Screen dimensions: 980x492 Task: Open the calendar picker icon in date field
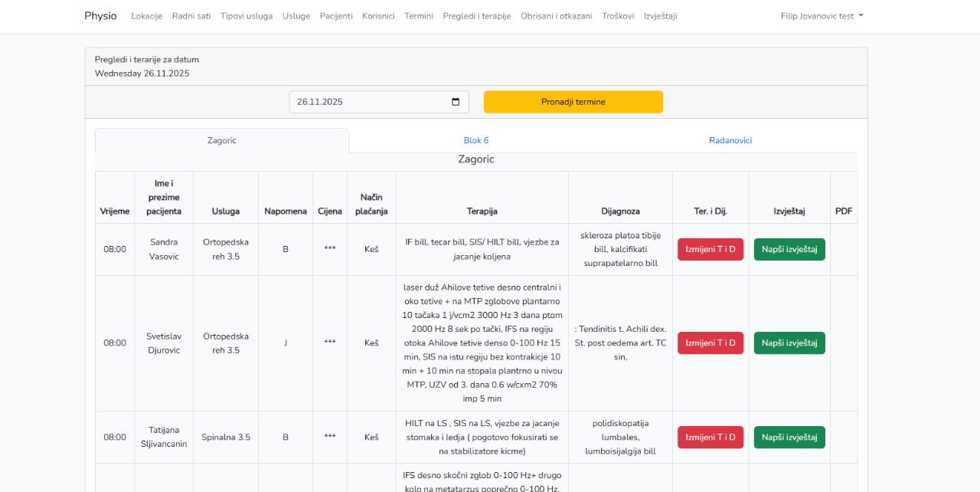coord(456,102)
